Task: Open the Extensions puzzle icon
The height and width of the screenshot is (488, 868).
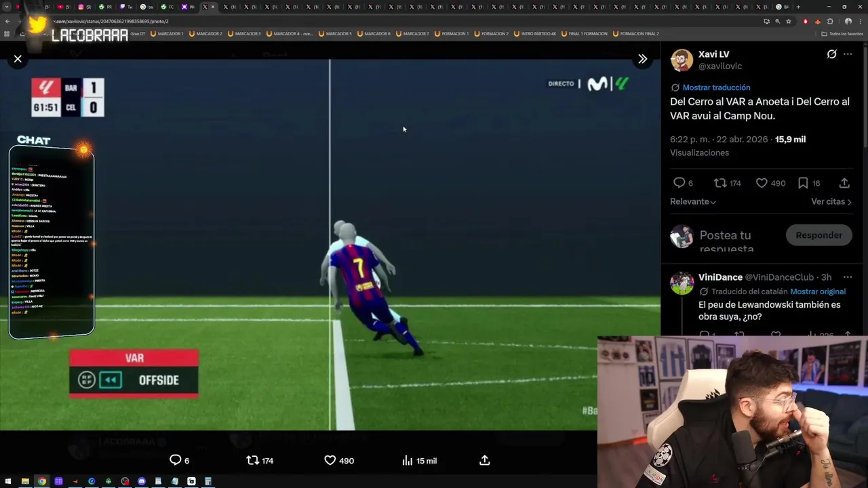Action: [830, 21]
